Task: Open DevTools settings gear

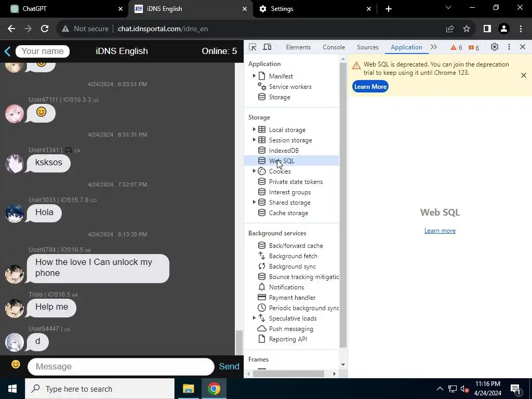Action: tap(495, 47)
